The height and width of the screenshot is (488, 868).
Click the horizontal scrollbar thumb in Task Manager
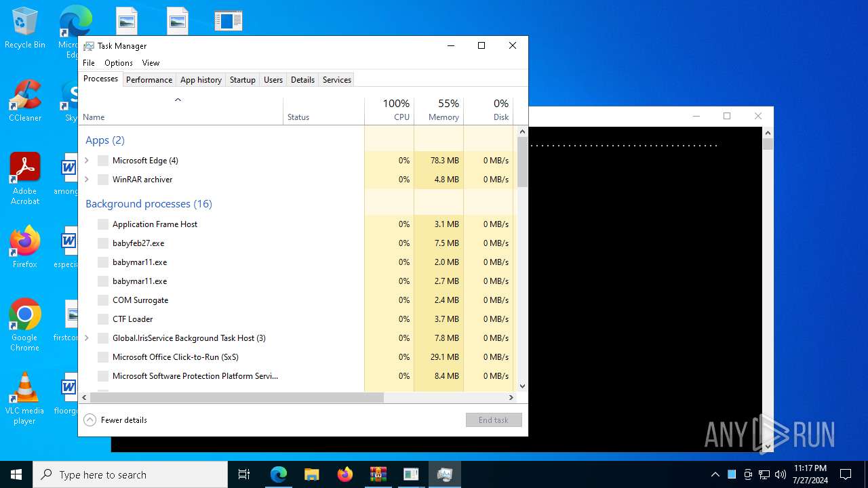[237, 398]
